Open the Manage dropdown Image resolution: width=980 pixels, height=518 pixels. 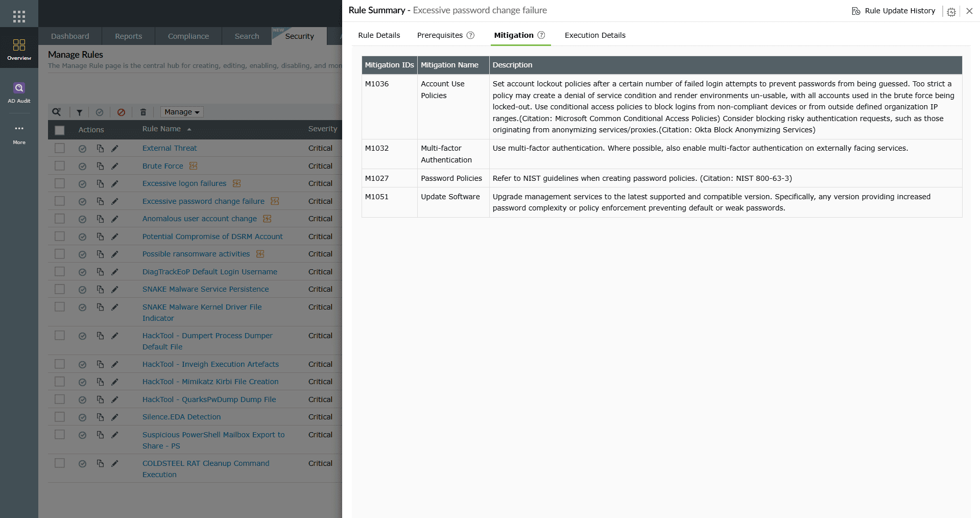coord(182,112)
